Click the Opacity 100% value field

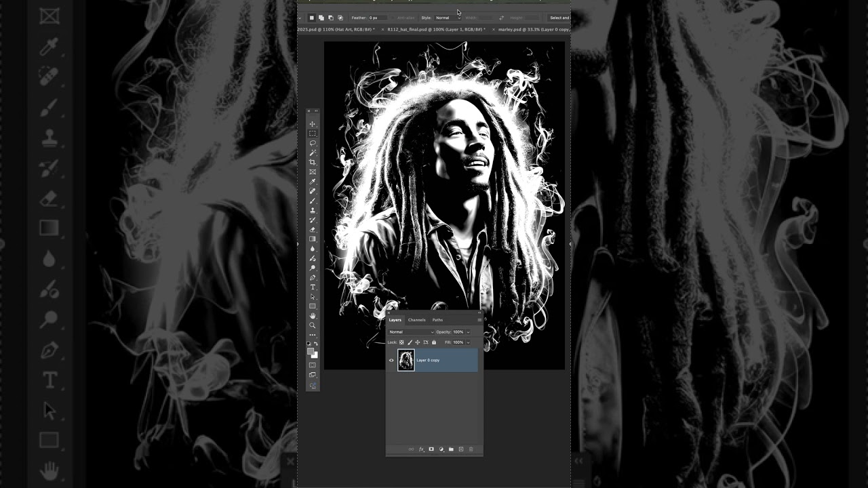pyautogui.click(x=458, y=332)
